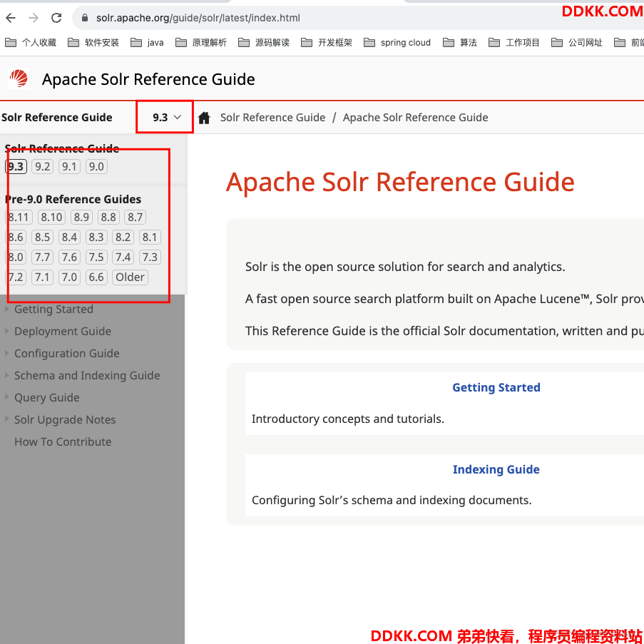Select version 8.5 reference guide
This screenshot has width=644, height=644.
[42, 237]
